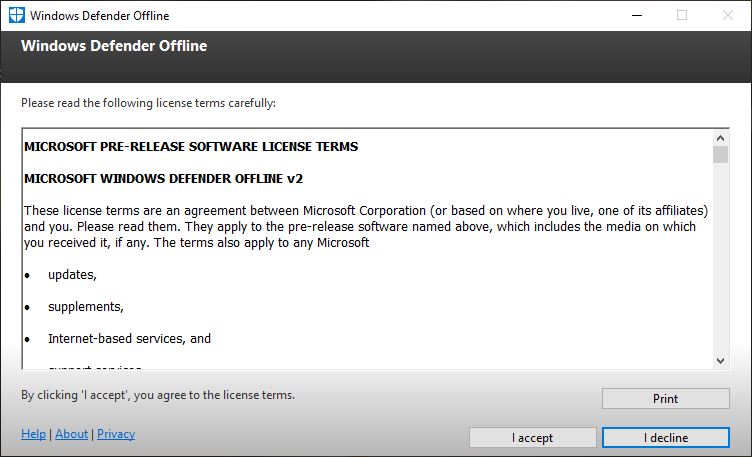This screenshot has height=457, width=752.
Task: Click the 'MICROSOFT WINDOWS DEFENDER OFFLINE v2' heading
Action: (x=164, y=179)
